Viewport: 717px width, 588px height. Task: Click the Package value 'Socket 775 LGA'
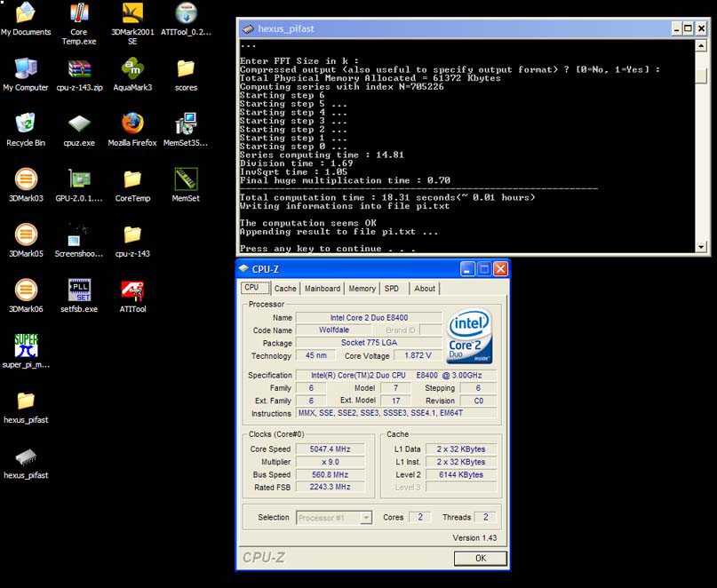369,343
